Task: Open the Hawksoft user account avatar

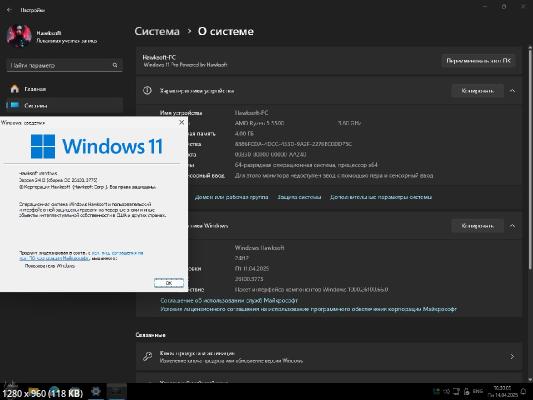Action: pos(19,36)
